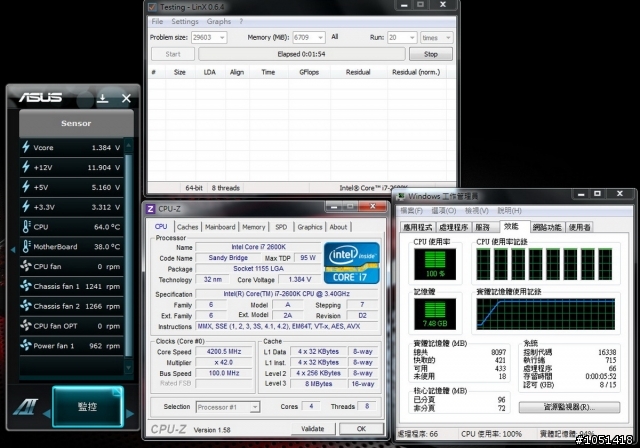
Task: Open the Settings menu in LinX
Action: tap(185, 21)
